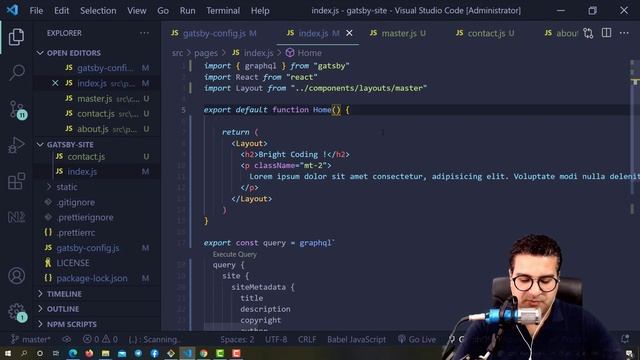Split the editor to the right
This screenshot has height=360, width=640.
(x=607, y=33)
